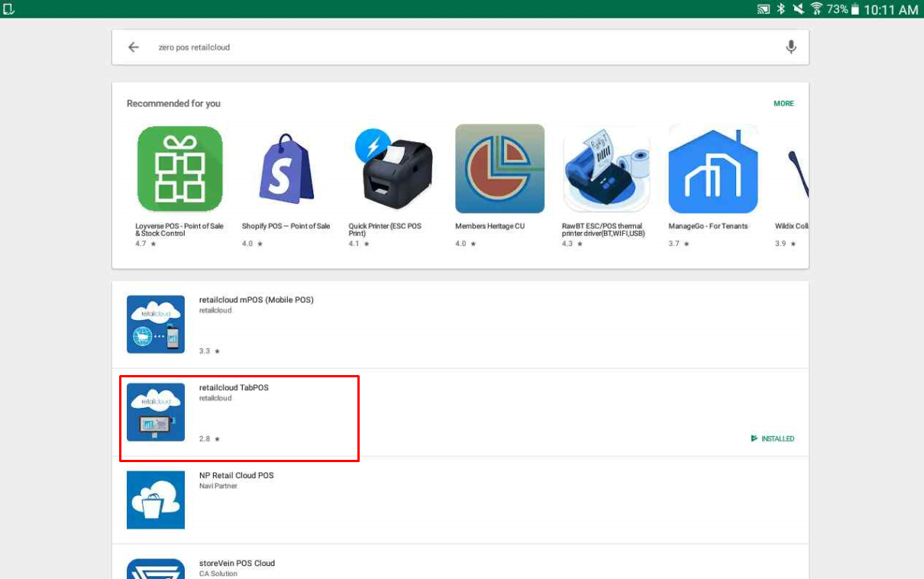Tap the Bluetooth status bar icon
The width and height of the screenshot is (924, 579).
click(781, 9)
